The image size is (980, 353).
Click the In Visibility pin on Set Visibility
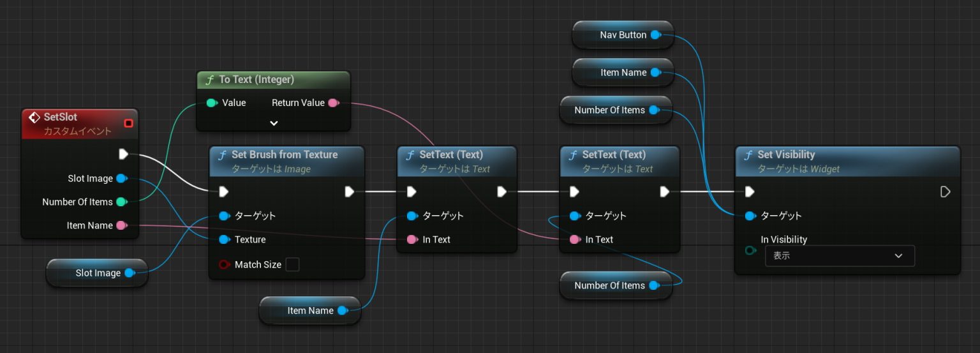point(750,250)
